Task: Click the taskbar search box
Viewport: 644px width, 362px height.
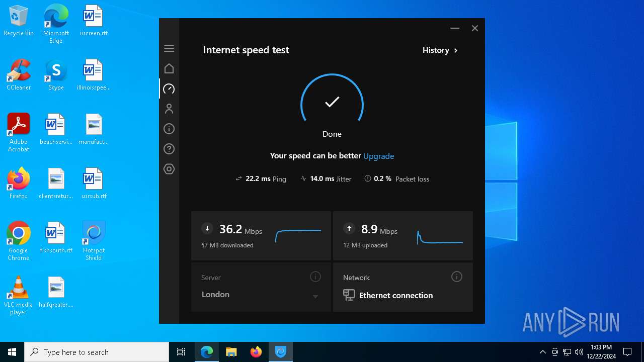Action: click(97, 352)
